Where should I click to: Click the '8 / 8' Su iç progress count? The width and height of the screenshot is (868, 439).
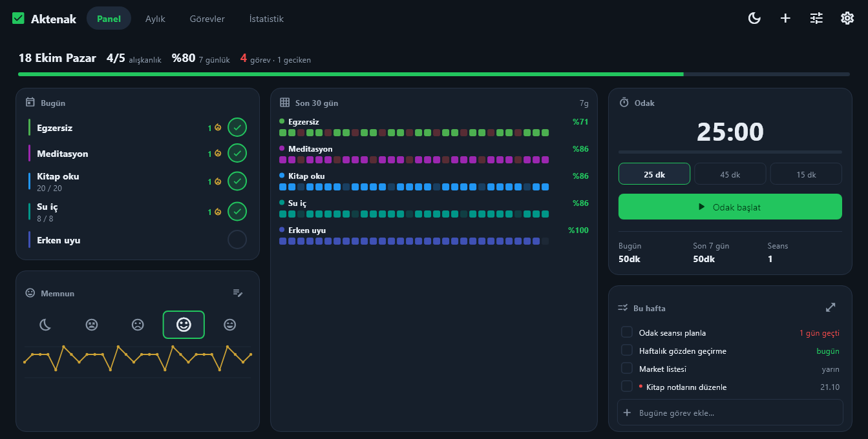point(45,219)
